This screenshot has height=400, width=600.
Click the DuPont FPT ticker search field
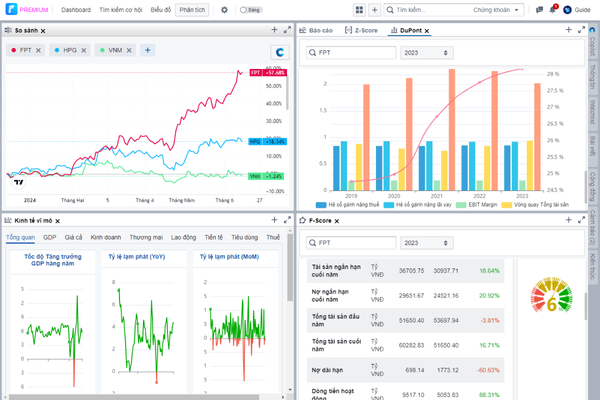point(351,53)
